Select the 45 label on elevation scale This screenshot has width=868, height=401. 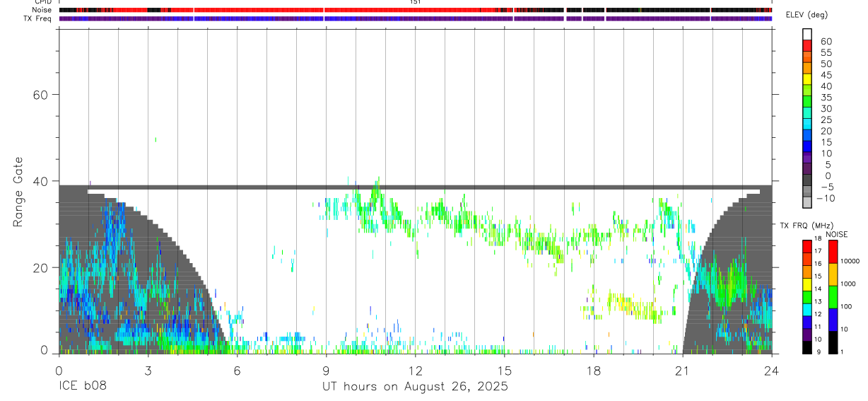(x=826, y=76)
